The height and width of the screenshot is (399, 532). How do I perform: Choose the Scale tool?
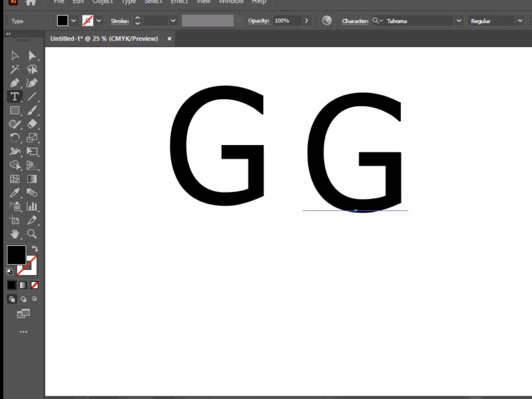32,138
